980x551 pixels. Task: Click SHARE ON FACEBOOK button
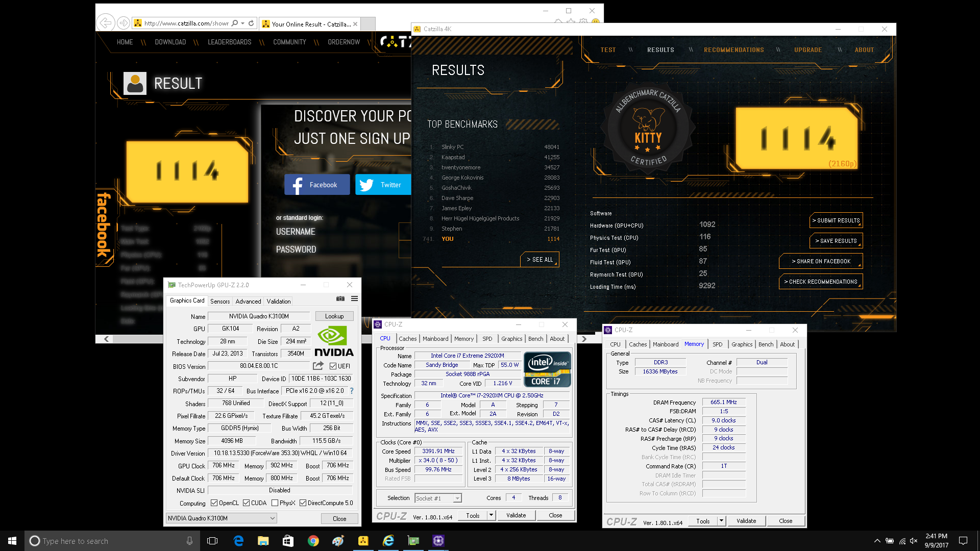[x=821, y=261]
